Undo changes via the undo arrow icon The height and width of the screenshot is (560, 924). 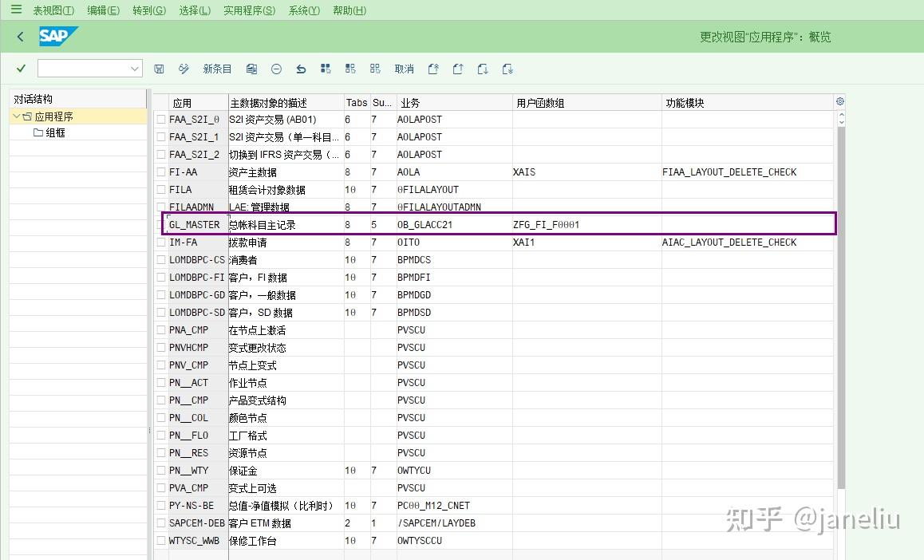[x=301, y=69]
